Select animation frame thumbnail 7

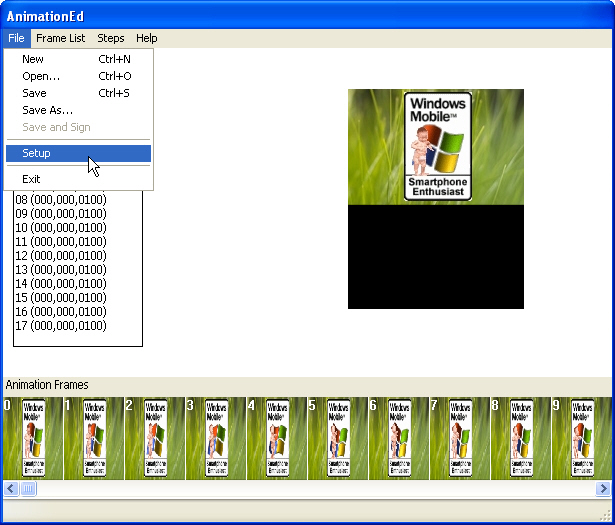[x=460, y=438]
